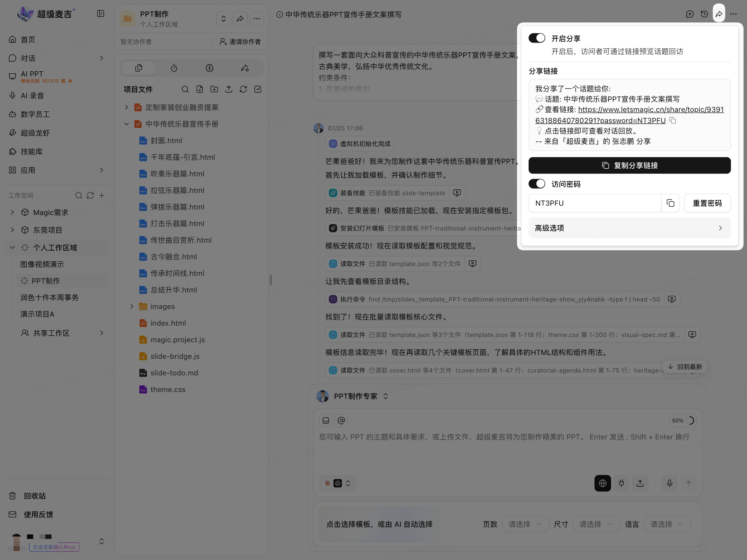Image resolution: width=747 pixels, height=560 pixels.
Task: Click 邀请协作者 invite collaborator button
Action: [240, 42]
